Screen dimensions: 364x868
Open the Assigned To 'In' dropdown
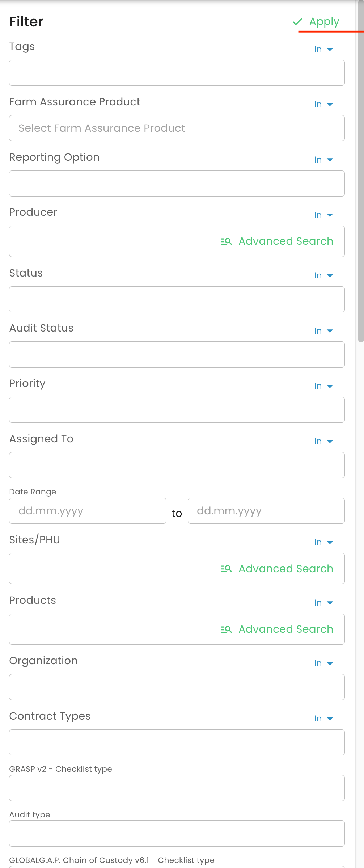coord(323,441)
